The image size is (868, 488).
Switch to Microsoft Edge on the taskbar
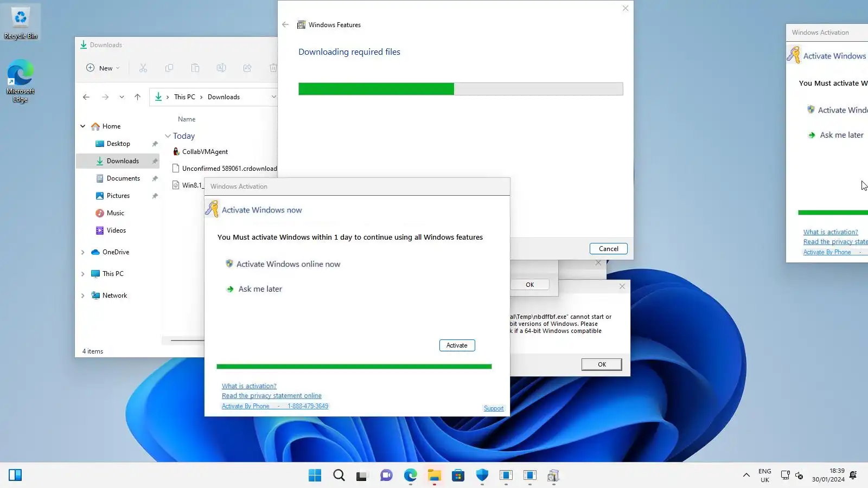(411, 476)
